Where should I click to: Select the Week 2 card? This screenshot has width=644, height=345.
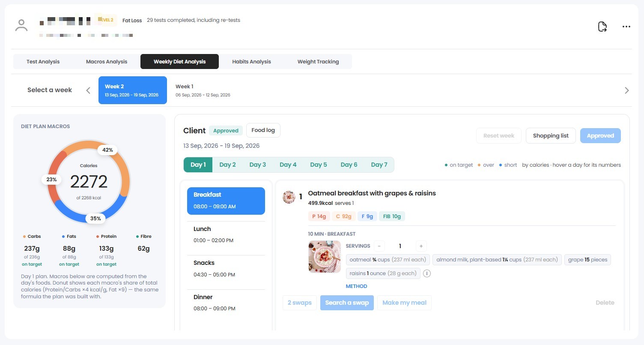click(133, 90)
